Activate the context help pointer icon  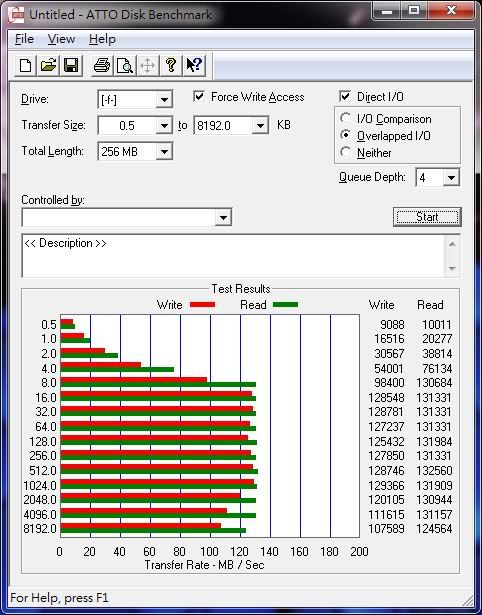(194, 66)
